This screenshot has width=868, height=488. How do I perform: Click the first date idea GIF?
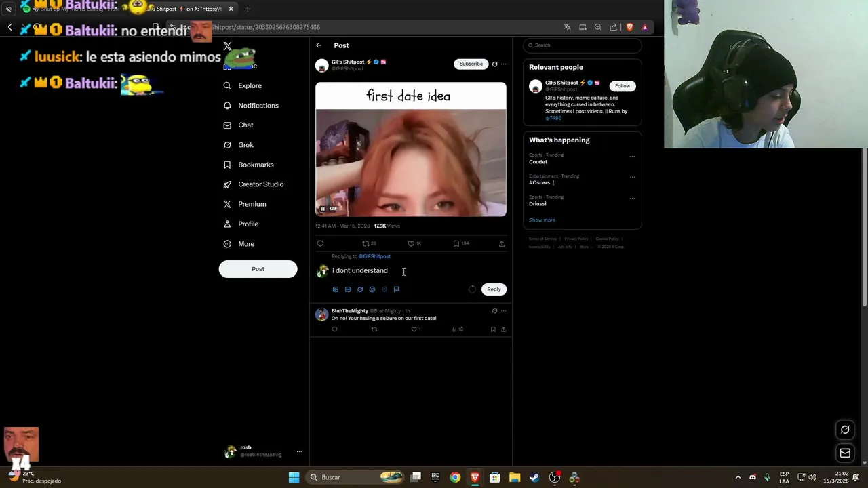tap(411, 149)
